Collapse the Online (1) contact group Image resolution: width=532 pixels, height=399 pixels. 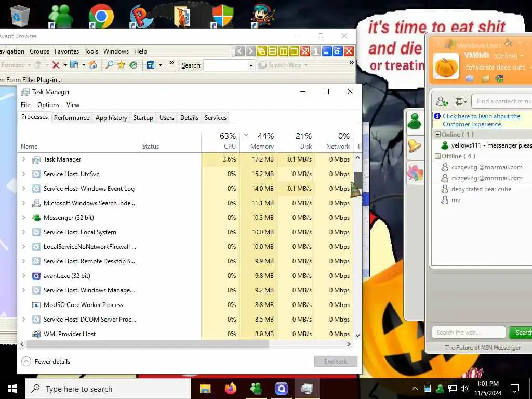(437, 135)
